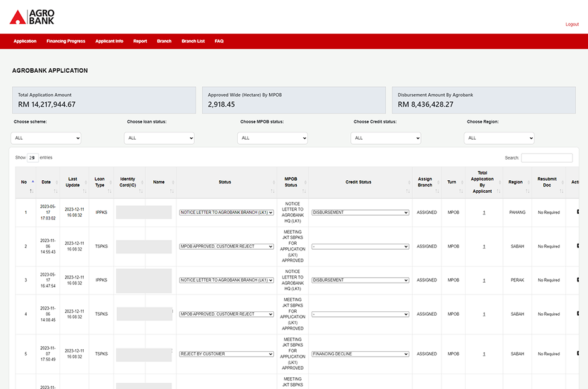Sort table by Region column
Image resolution: width=588 pixels, height=389 pixels.
[x=515, y=182]
